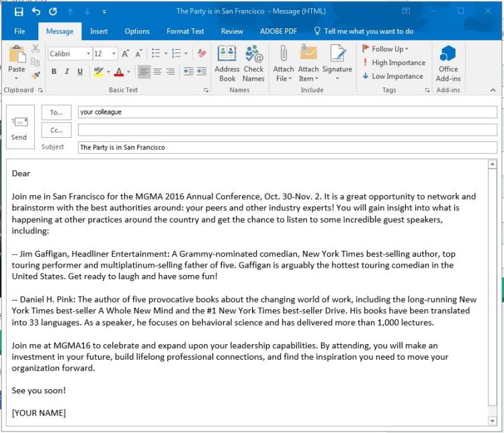Viewport: 504px width, 433px height.
Task: Open highlight color dropdown arrow
Action: coord(109,71)
